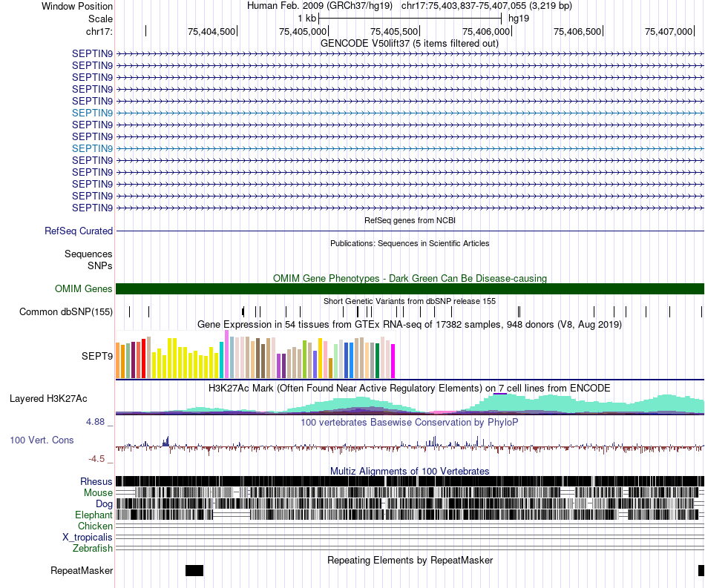705x588 pixels.
Task: Click the 'Sequences' track label
Action: click(x=88, y=254)
